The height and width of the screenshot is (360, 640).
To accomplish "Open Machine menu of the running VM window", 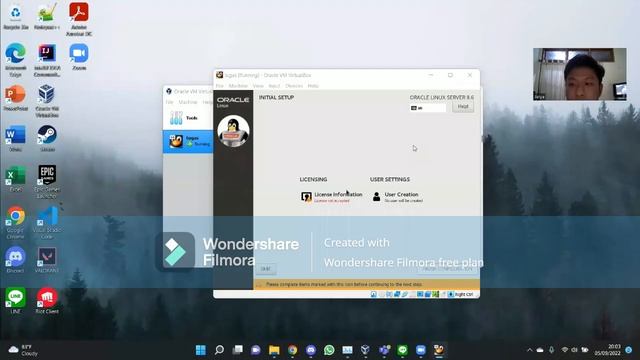I will click(238, 86).
